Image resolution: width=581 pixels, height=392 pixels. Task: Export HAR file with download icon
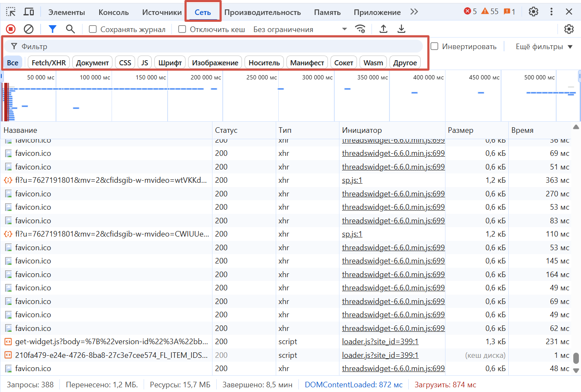coord(401,29)
